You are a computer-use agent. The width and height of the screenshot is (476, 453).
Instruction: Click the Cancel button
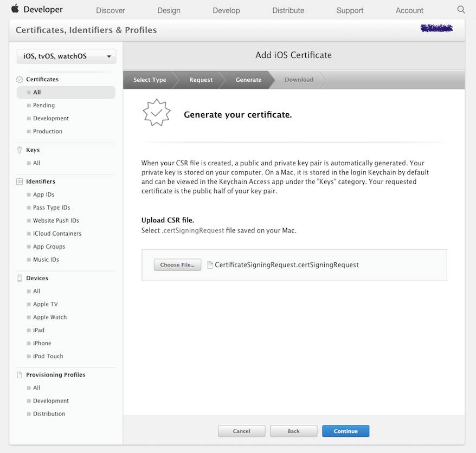pyautogui.click(x=242, y=431)
